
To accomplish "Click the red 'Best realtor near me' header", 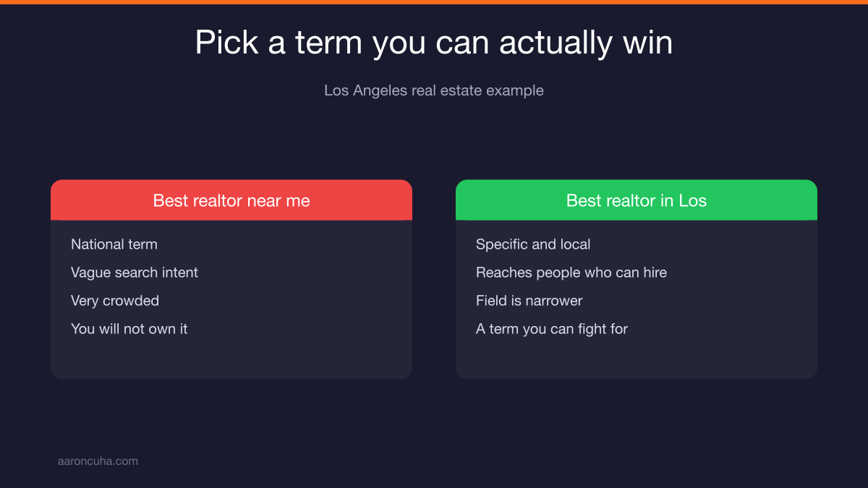I will pyautogui.click(x=231, y=200).
